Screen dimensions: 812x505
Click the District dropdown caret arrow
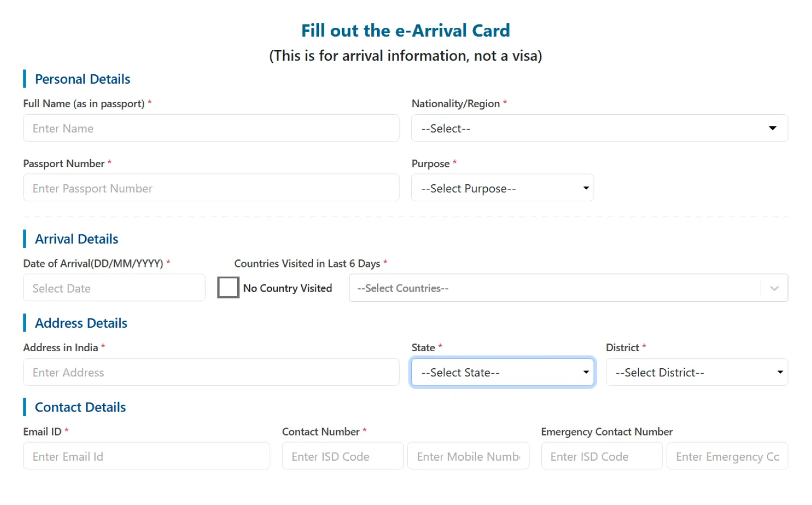[779, 372]
